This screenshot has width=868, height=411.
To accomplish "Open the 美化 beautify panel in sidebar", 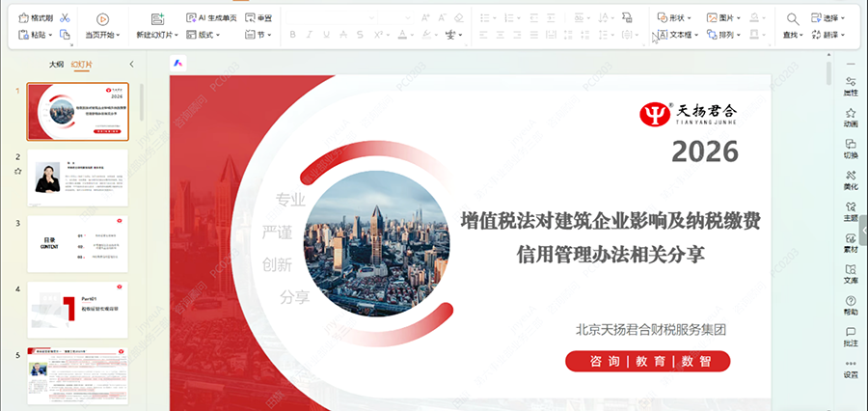I will click(851, 178).
